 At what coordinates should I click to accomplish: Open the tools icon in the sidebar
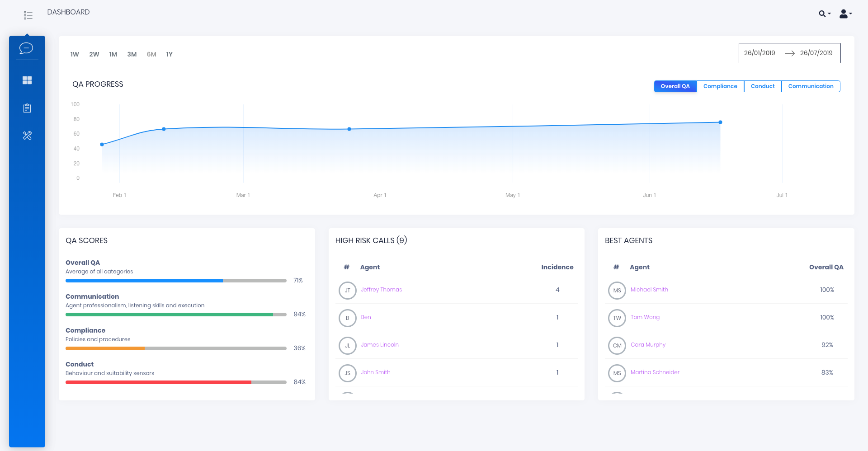coord(27,135)
